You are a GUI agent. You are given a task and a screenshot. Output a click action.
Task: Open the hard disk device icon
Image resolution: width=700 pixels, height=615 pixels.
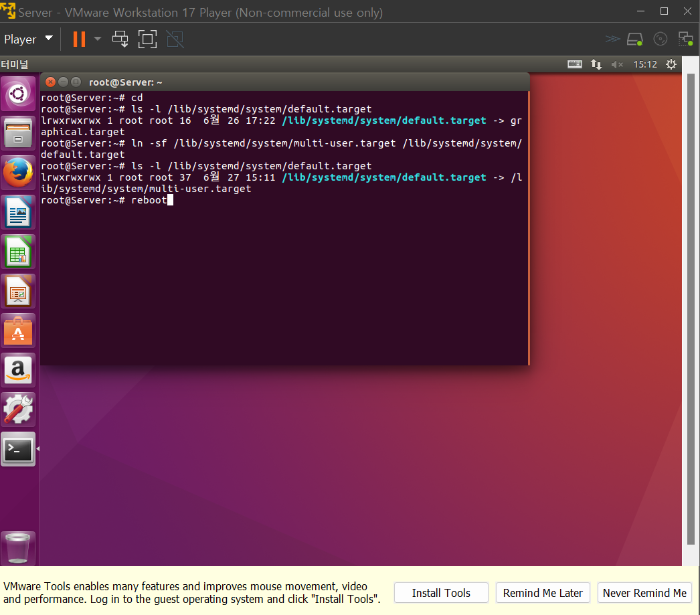coord(635,39)
